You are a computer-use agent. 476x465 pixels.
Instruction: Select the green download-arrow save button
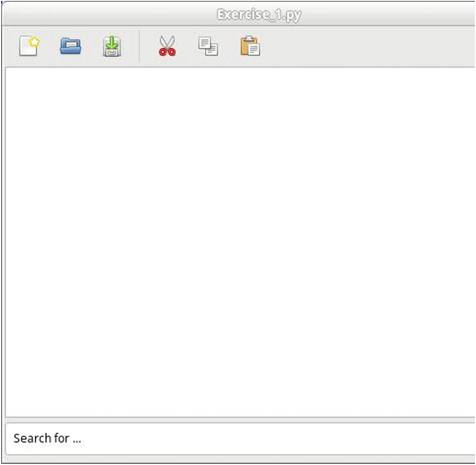(111, 46)
